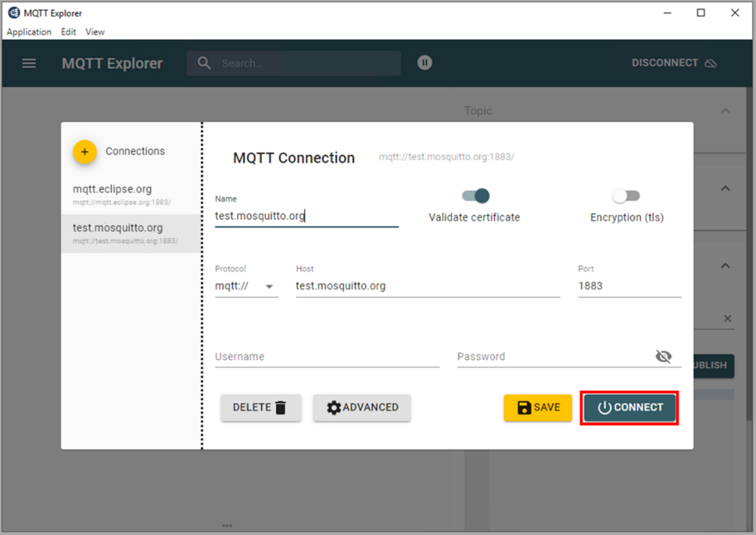Image resolution: width=756 pixels, height=535 pixels.
Task: Add a new connection with the plus icon
Action: tap(85, 151)
